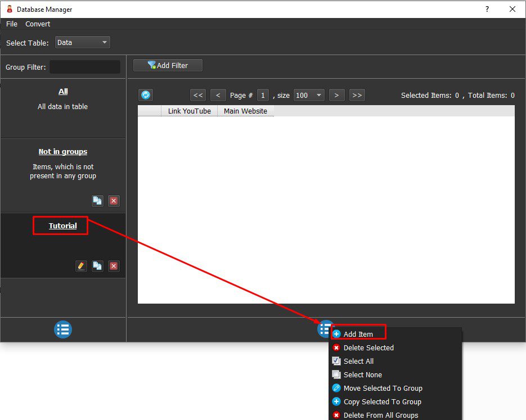Click the Database Manager app icon in the title bar
Image resolution: width=526 pixels, height=420 pixels.
pyautogui.click(x=10, y=9)
